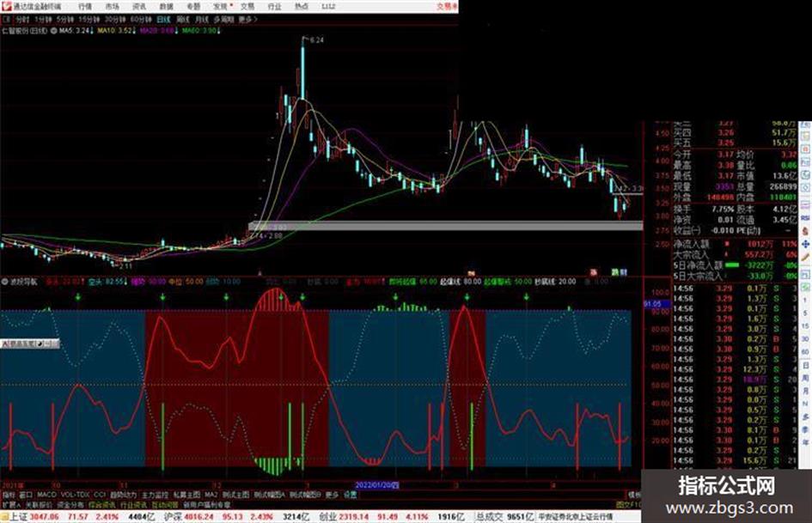Click the 沪深 index value 4016.24 in the status bar
Screen dimensions: 812x523
[199, 517]
